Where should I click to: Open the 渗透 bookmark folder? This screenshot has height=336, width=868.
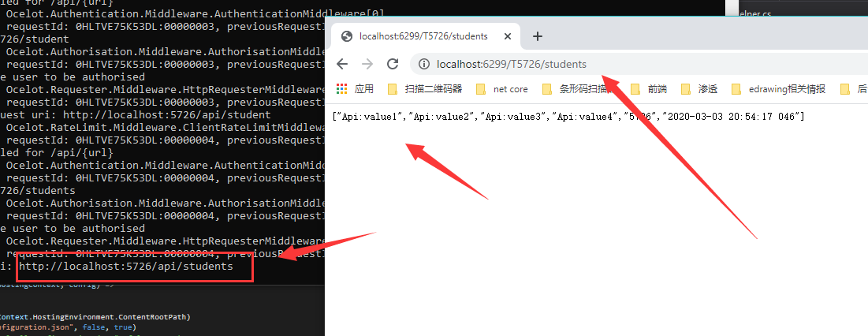pos(699,88)
